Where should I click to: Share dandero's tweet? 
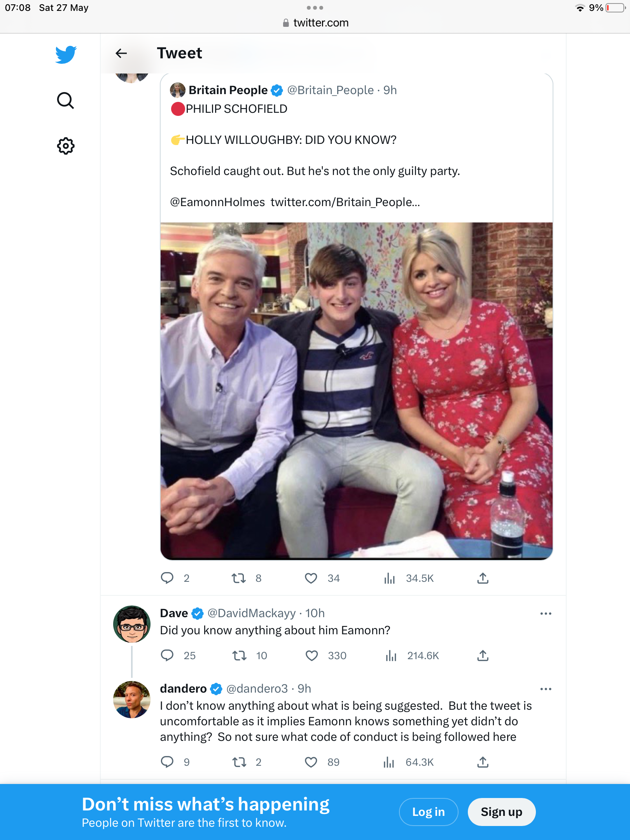point(483,762)
